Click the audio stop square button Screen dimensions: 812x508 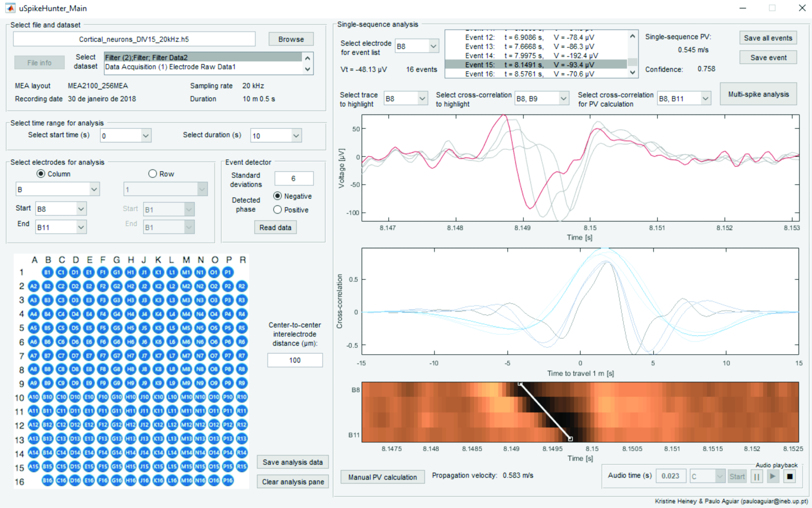(x=790, y=477)
